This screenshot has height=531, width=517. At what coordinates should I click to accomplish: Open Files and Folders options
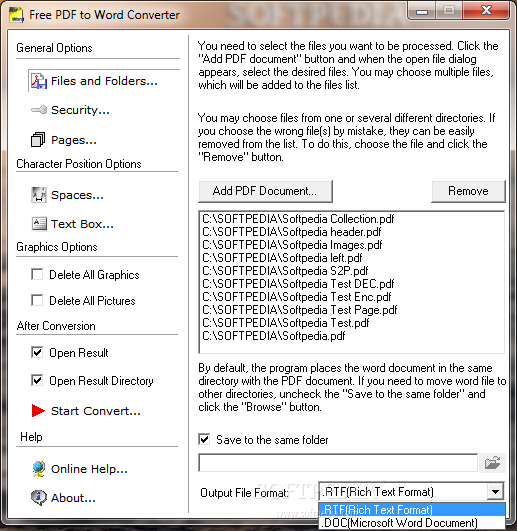pyautogui.click(x=104, y=81)
